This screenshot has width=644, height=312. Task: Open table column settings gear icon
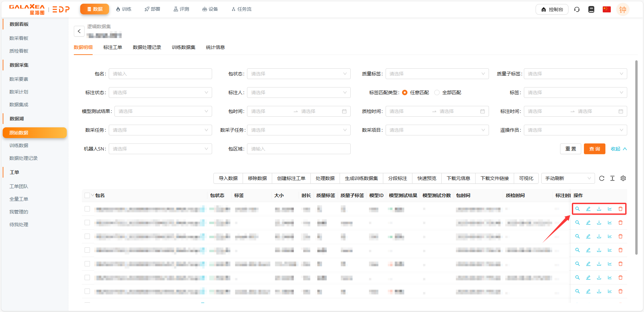pyautogui.click(x=623, y=178)
